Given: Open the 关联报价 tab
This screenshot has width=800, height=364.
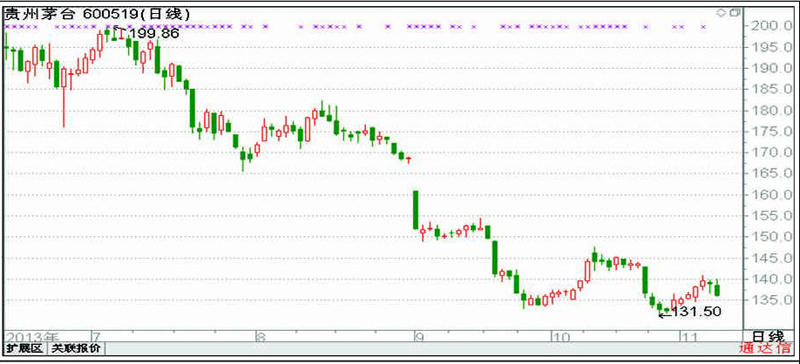Looking at the screenshot, I should pos(76,349).
